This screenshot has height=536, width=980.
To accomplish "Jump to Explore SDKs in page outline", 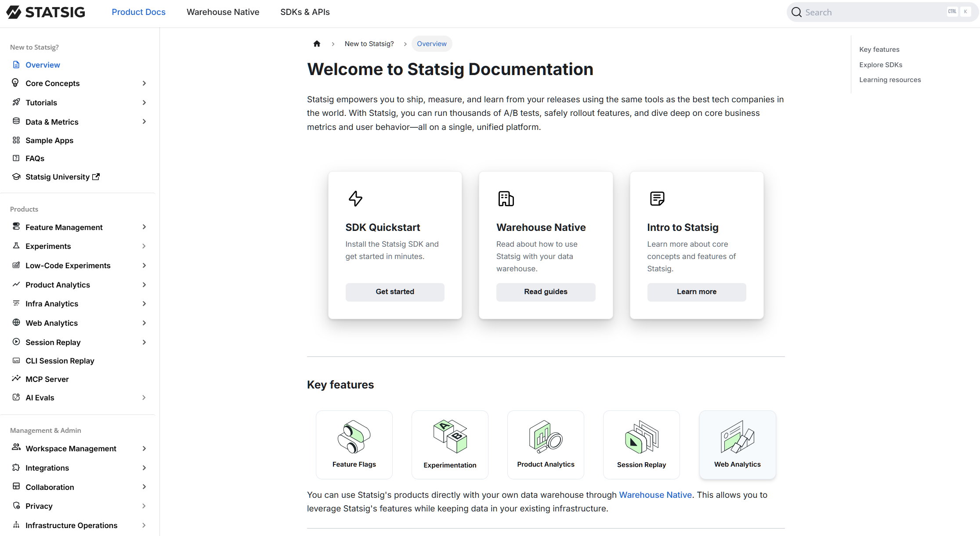I will coord(880,65).
